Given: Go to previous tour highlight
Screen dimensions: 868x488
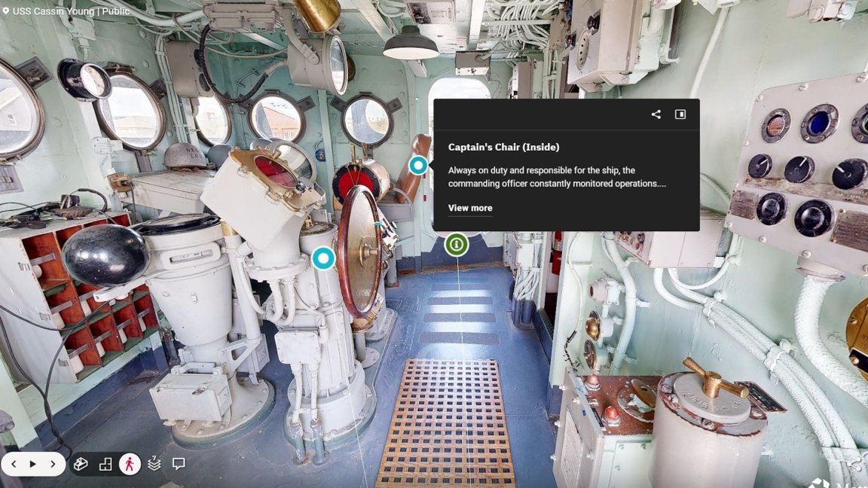Looking at the screenshot, I should (x=14, y=464).
